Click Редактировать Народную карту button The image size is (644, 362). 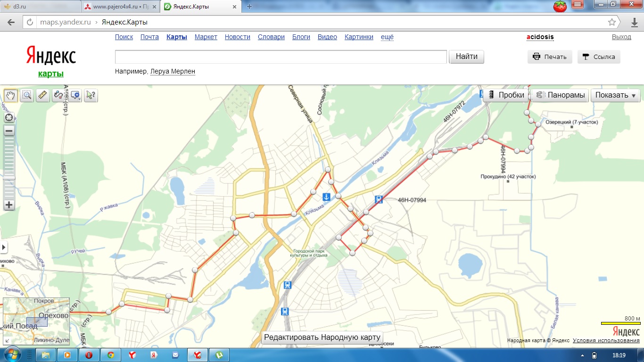[x=322, y=337]
